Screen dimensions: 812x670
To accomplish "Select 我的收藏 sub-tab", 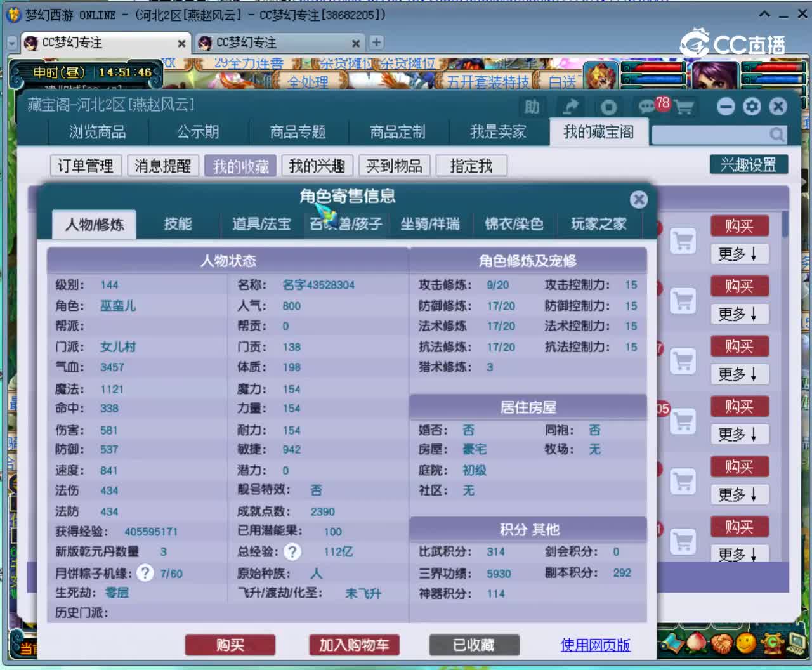I will 240,166.
